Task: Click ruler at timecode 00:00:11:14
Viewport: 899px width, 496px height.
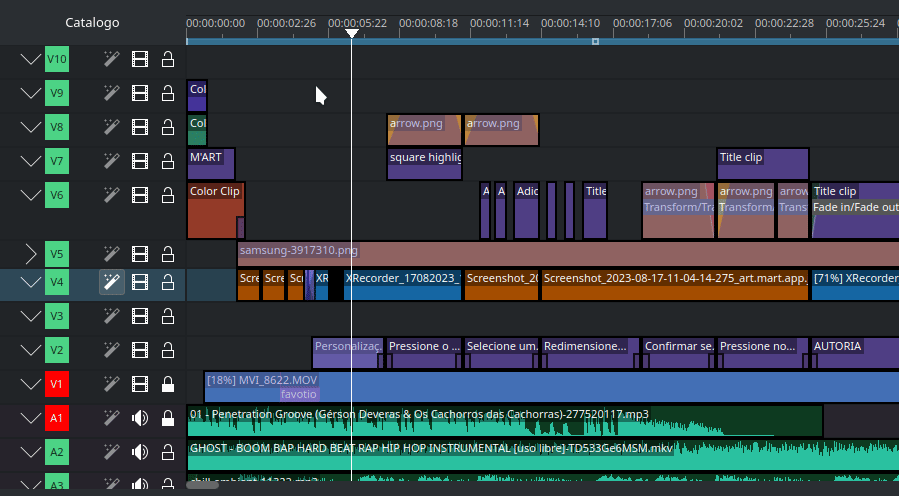Action: point(499,22)
